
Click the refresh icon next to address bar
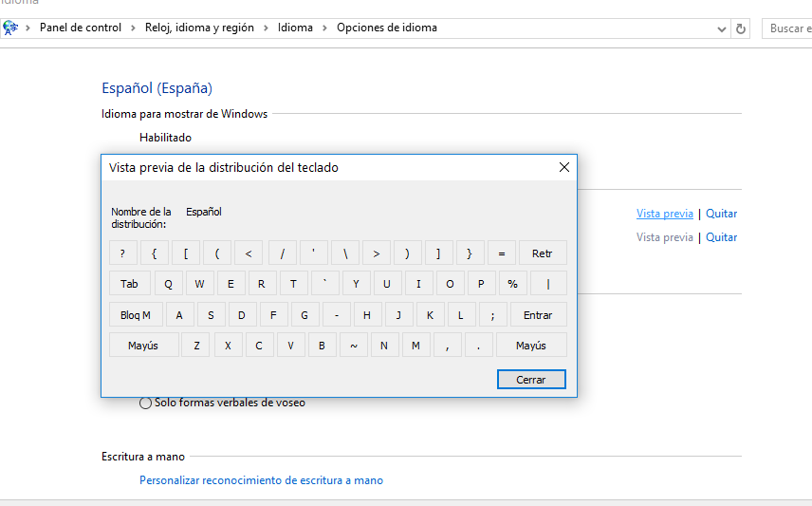741,28
